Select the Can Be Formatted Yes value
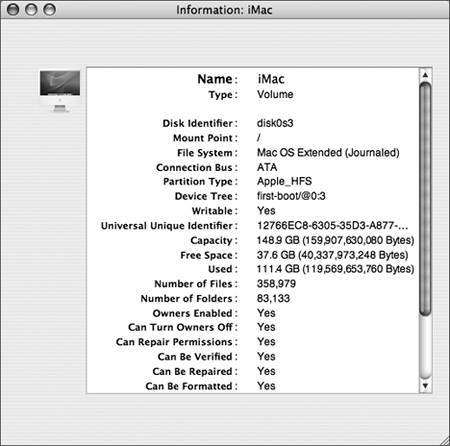This screenshot has width=450, height=446. click(266, 386)
